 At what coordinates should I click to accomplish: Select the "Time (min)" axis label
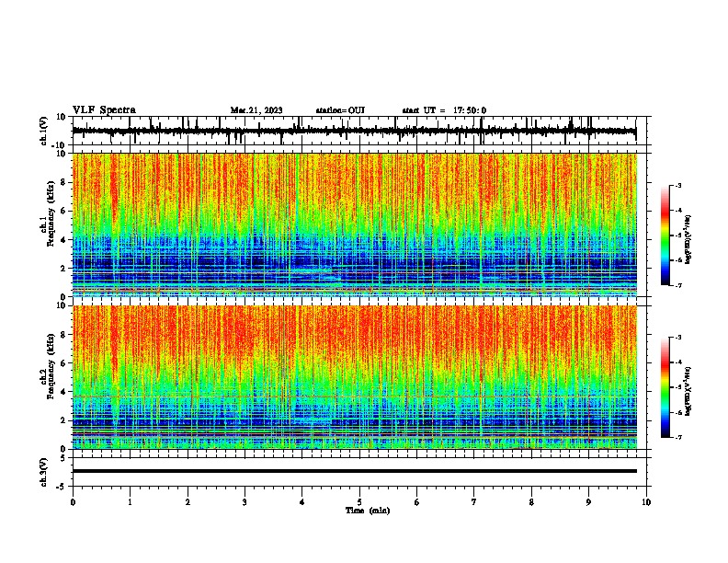(368, 511)
